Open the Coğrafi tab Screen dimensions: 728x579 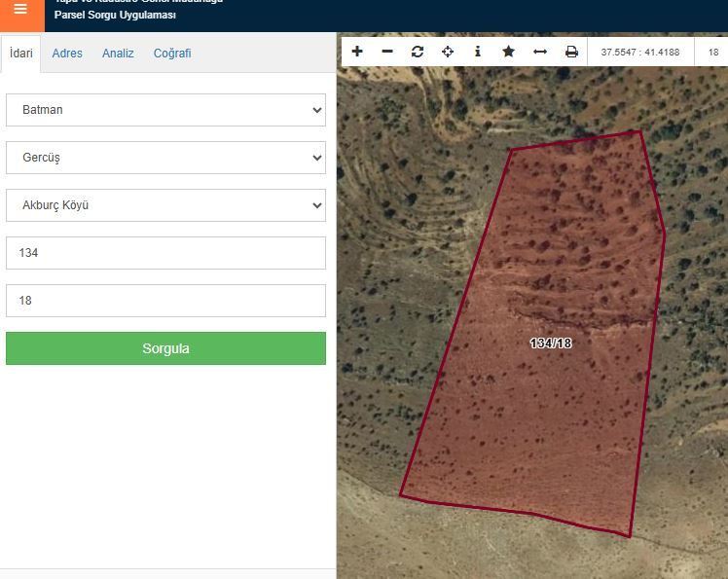(x=172, y=54)
